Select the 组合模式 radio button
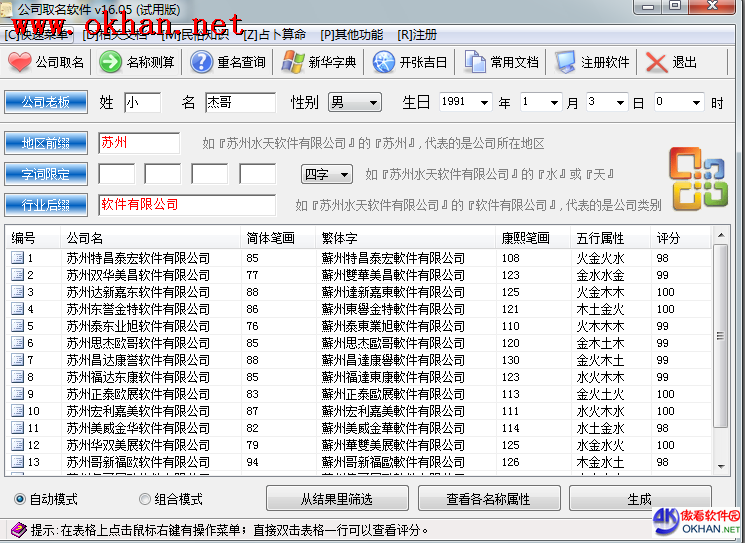 (x=146, y=499)
